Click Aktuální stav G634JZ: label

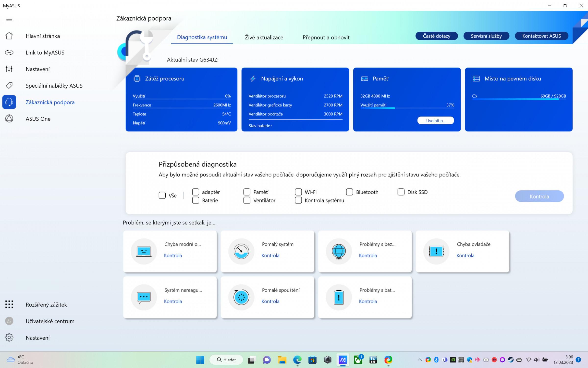193,60
